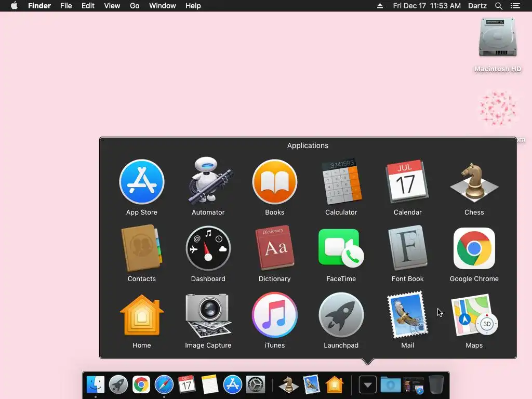This screenshot has width=532, height=399.
Task: Collapse the Applications stack in the Dock
Action: pos(368,385)
